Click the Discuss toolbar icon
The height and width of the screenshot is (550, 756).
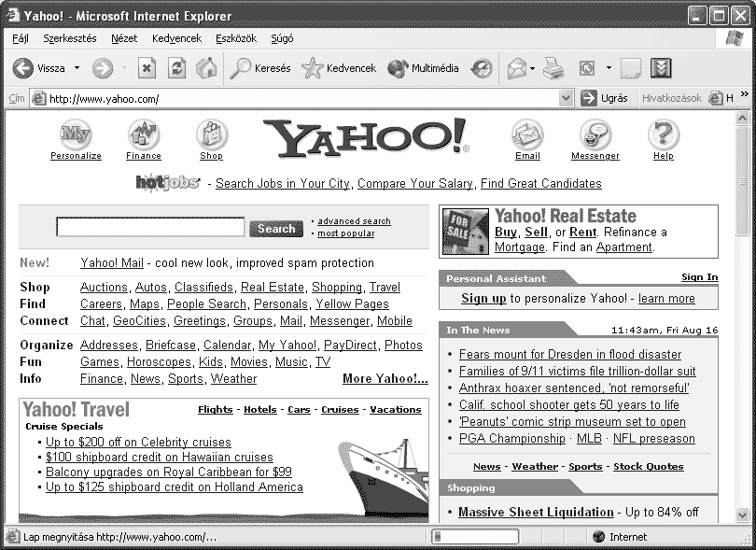[x=631, y=68]
